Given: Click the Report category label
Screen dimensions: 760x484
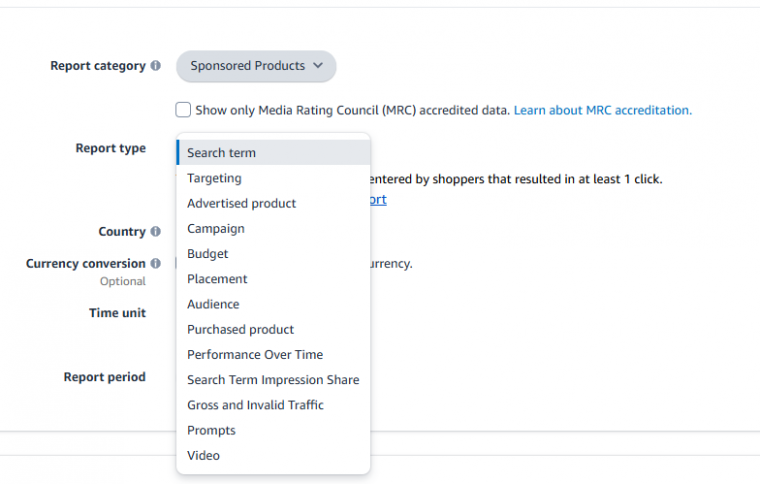Looking at the screenshot, I should [x=98, y=66].
